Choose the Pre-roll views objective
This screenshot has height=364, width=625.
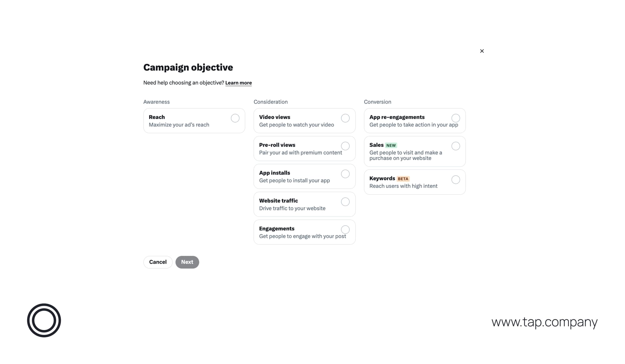coord(345,146)
